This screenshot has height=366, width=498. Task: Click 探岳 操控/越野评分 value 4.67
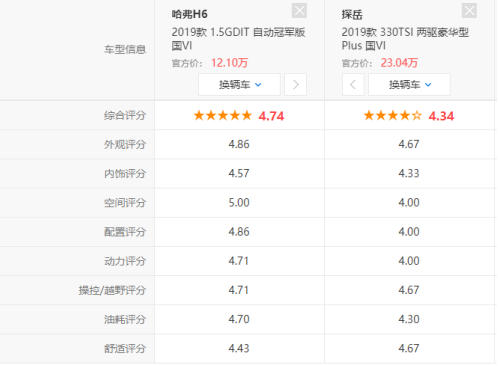(x=409, y=290)
